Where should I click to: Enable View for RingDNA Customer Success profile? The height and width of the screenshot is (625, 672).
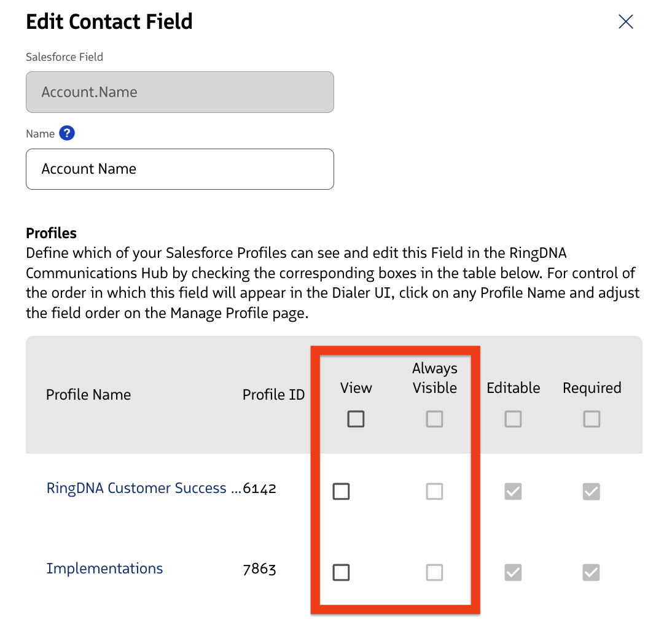tap(341, 491)
